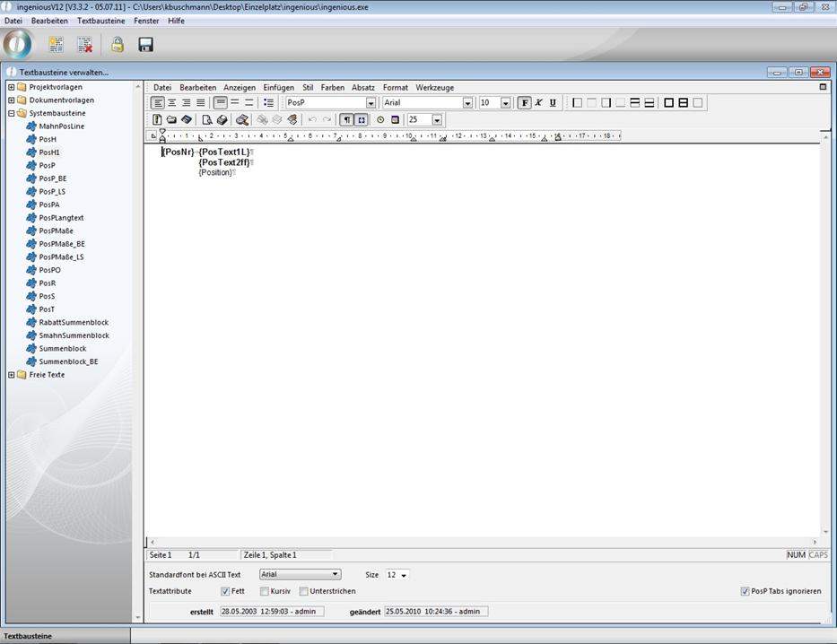Toggle the PosP Tabs ignorieren checkbox
This screenshot has height=644, width=837.
tap(745, 591)
